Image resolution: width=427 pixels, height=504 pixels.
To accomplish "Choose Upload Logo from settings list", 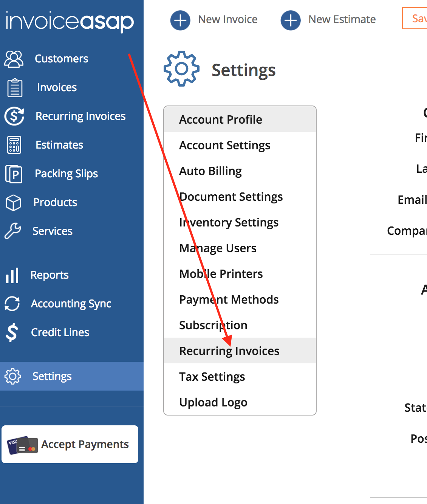I will coord(213,403).
